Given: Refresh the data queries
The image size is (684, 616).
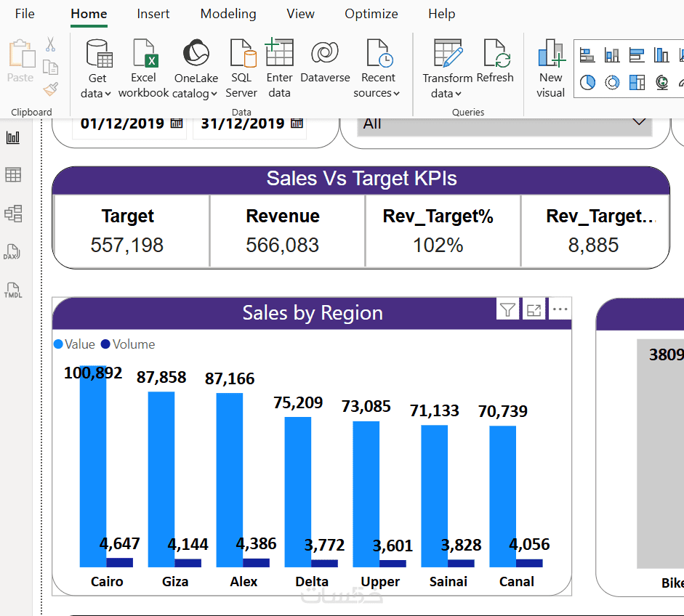Looking at the screenshot, I should 495,61.
